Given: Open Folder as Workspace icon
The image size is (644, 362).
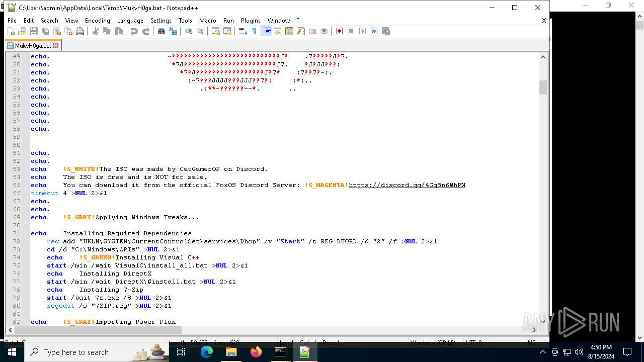Looking at the screenshot, I should pyautogui.click(x=312, y=31).
